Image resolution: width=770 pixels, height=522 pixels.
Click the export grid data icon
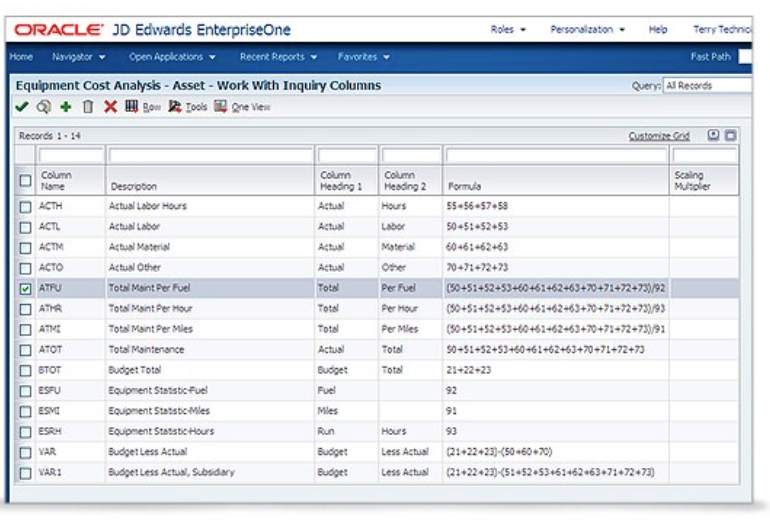(x=714, y=135)
